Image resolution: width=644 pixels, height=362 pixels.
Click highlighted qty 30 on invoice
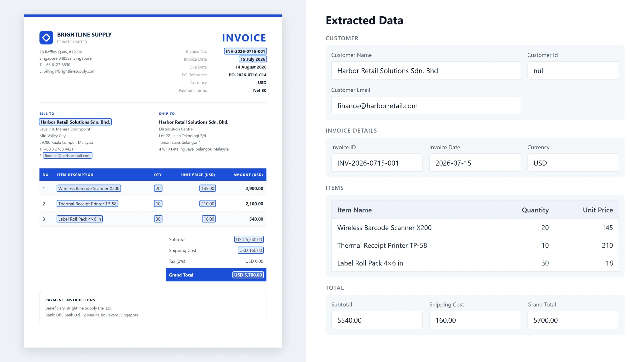[158, 219]
